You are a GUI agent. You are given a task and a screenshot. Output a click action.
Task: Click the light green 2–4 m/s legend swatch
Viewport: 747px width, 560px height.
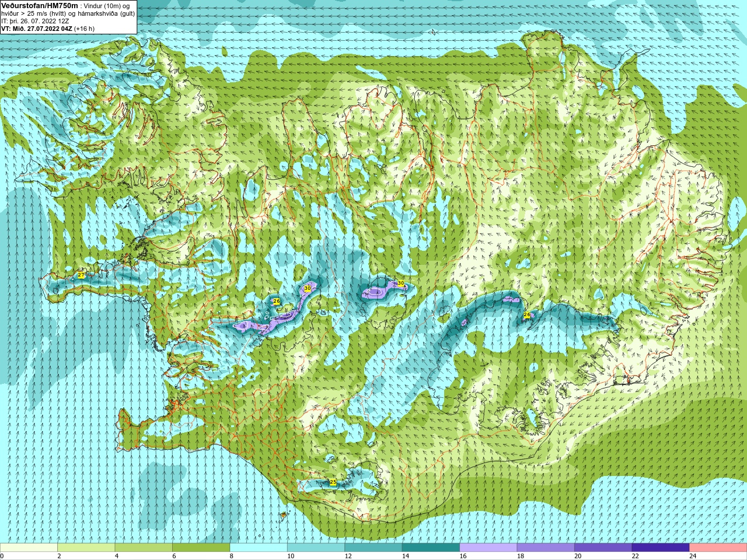pyautogui.click(x=86, y=548)
